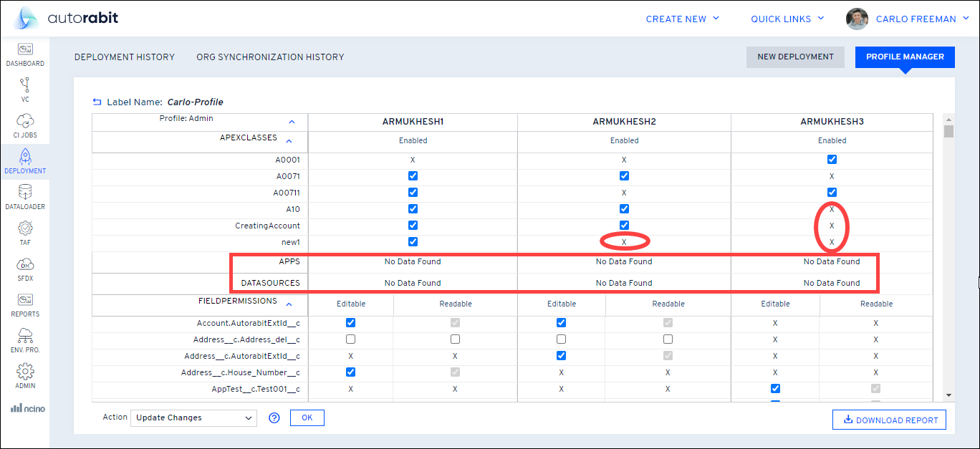The image size is (980, 449).
Task: Switch to Deployment History tab
Action: (125, 57)
